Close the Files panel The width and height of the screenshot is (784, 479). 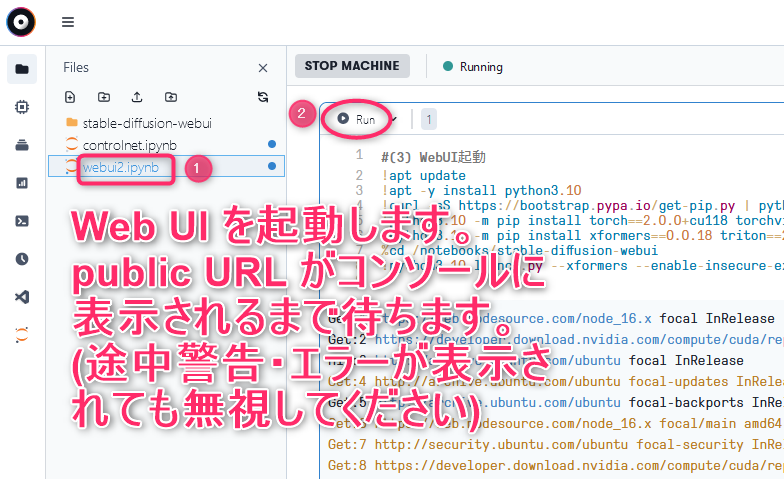263,68
